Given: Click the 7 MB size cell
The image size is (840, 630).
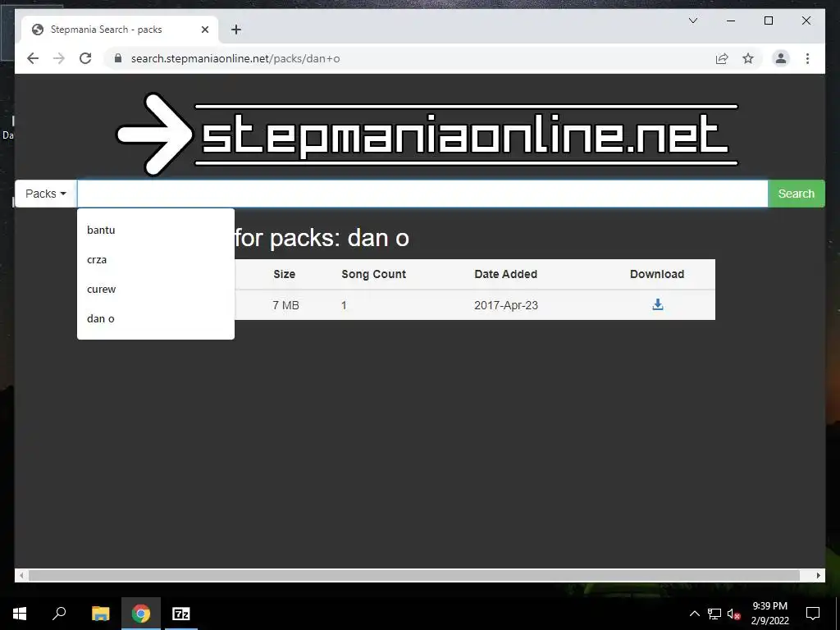Looking at the screenshot, I should [x=285, y=305].
